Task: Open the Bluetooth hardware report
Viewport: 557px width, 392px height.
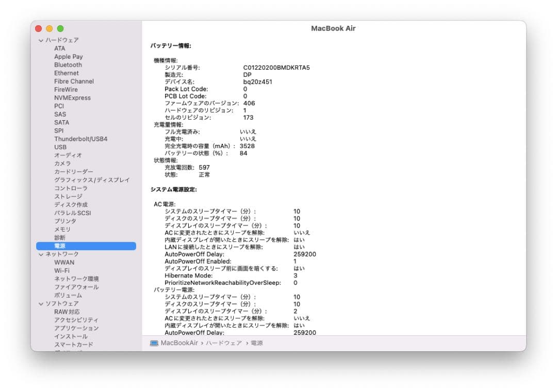Action: coord(68,64)
